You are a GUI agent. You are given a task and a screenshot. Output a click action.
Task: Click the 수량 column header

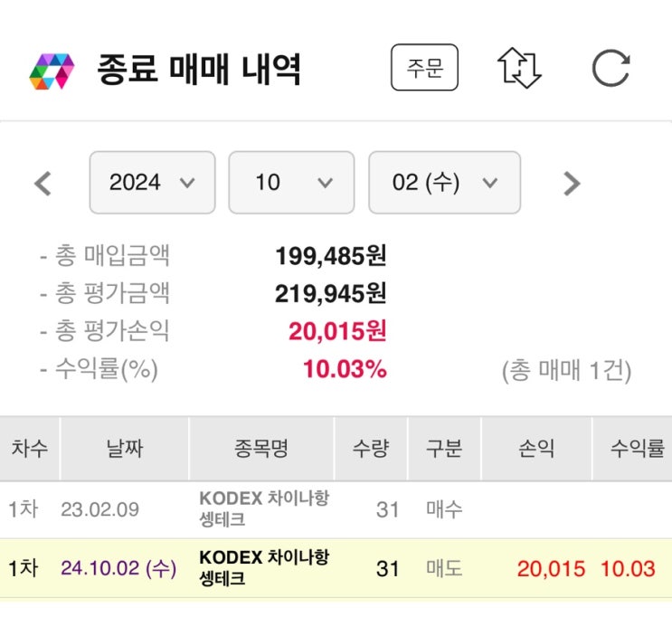[x=371, y=449]
